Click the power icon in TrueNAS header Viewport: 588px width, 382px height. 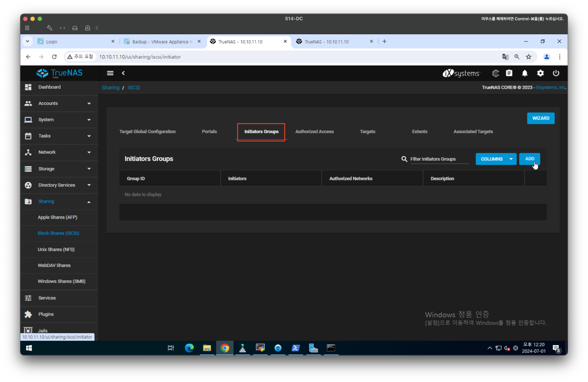(556, 73)
